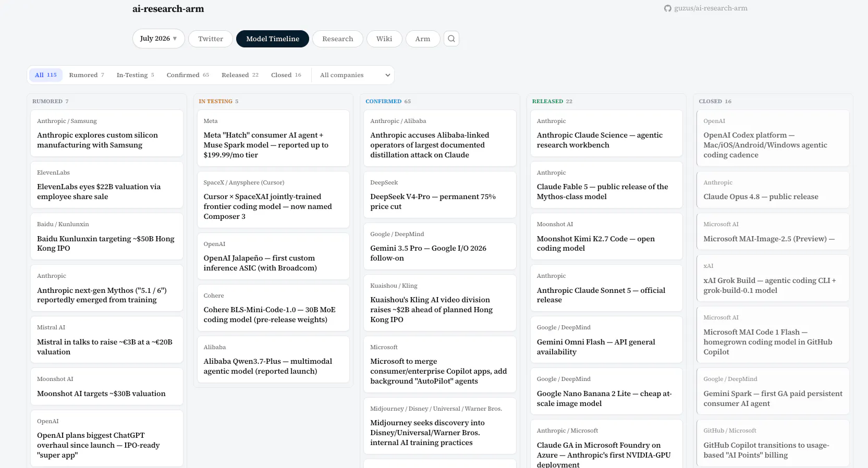The image size is (868, 468).
Task: Open Alibaba Qwen3.7-Plus card
Action: (273, 360)
